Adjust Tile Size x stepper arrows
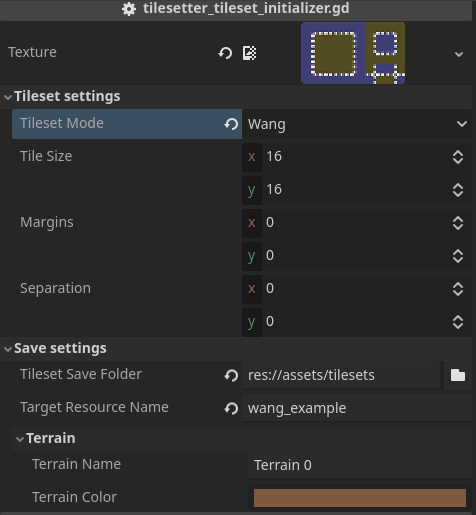Image resolution: width=476 pixels, height=515 pixels. (x=458, y=157)
